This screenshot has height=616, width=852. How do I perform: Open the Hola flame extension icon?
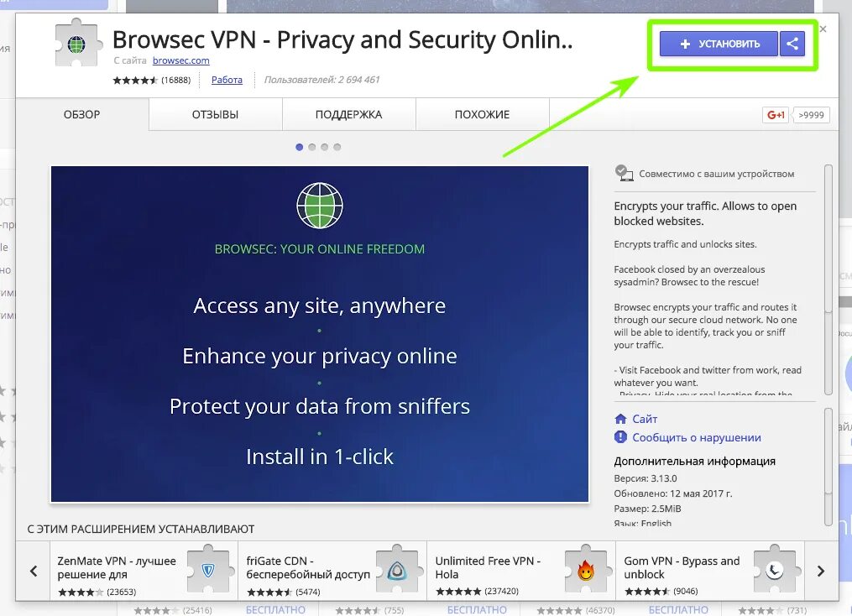(x=585, y=570)
